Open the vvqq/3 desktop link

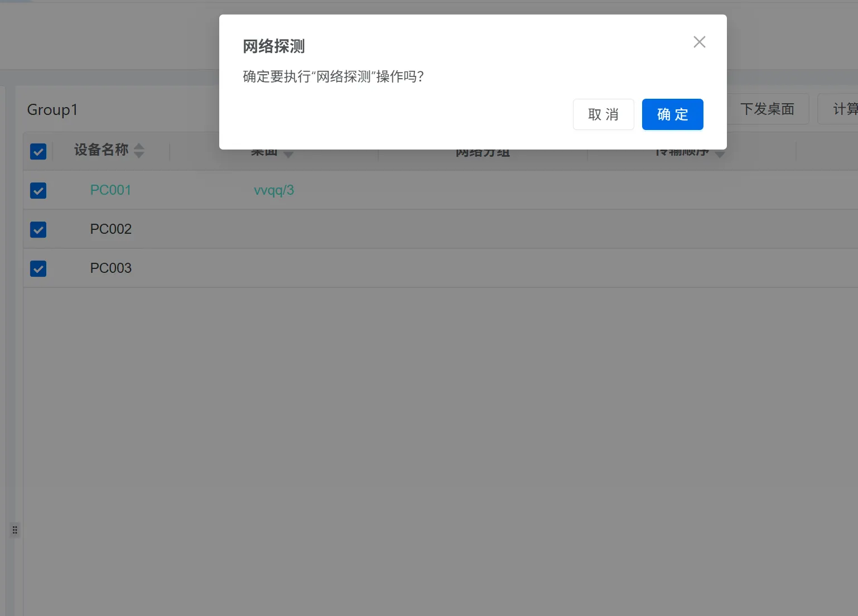coord(273,190)
